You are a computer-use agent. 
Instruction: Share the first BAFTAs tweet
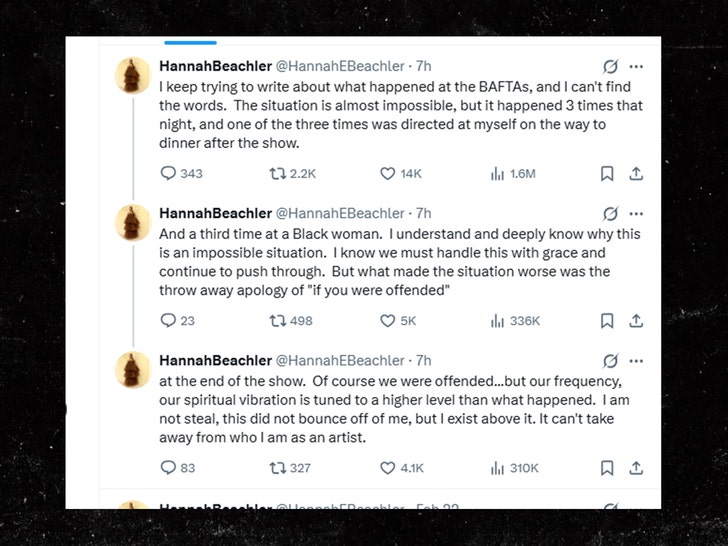(635, 173)
